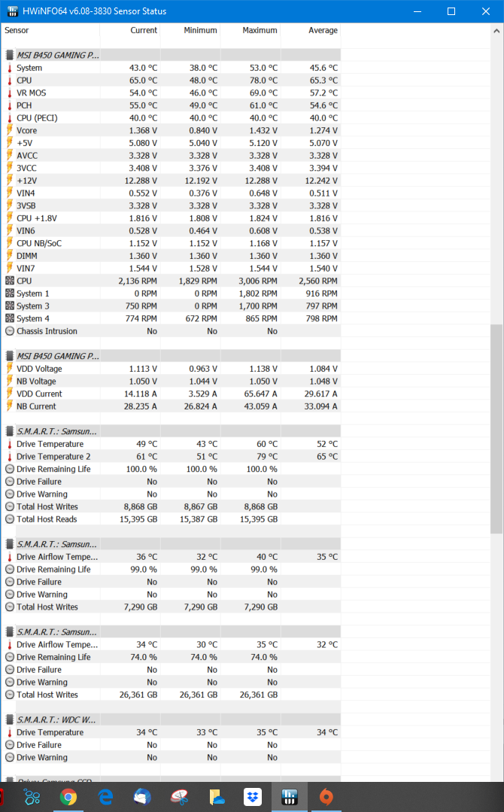
Task: Open the OneDrive folder taskbar icon
Action: [x=217, y=796]
